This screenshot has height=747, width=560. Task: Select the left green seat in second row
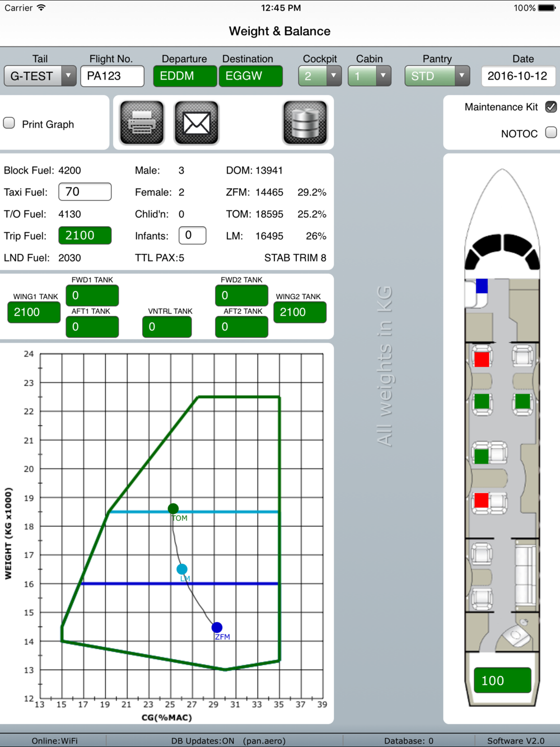click(482, 402)
